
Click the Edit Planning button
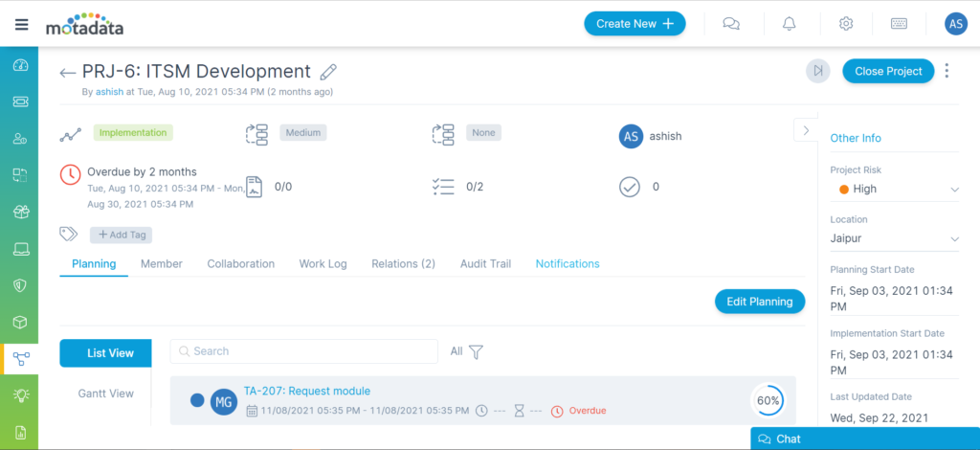point(759,302)
